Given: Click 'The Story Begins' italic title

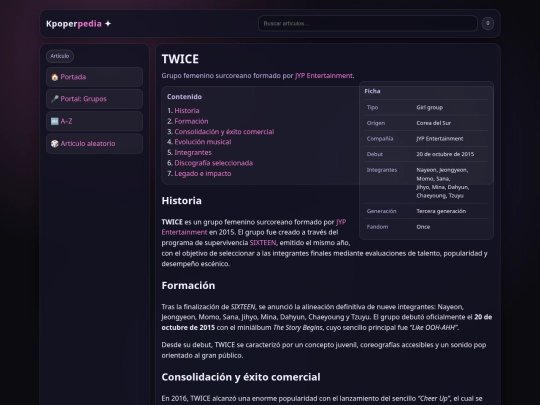Looking at the screenshot, I should 298,328.
